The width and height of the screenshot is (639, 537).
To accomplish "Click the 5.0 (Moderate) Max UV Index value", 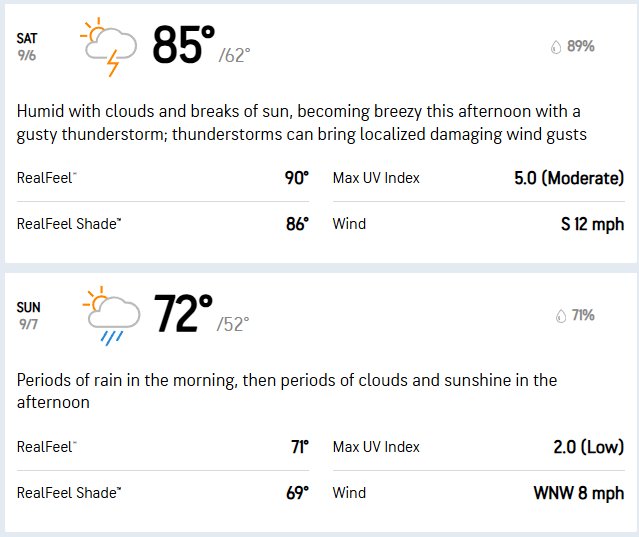I will pos(569,178).
